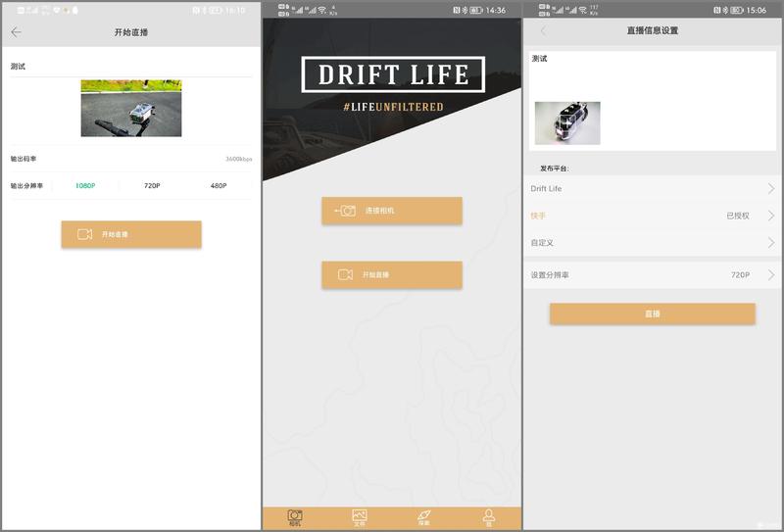Open the Drift Life platform chevron
The height and width of the screenshot is (532, 784).
[x=771, y=188]
